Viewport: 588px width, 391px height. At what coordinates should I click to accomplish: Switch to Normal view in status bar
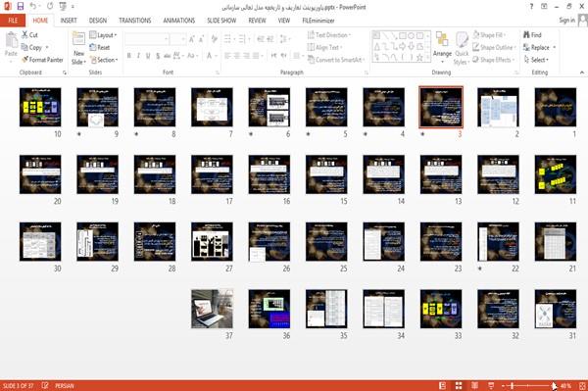[x=443, y=385]
